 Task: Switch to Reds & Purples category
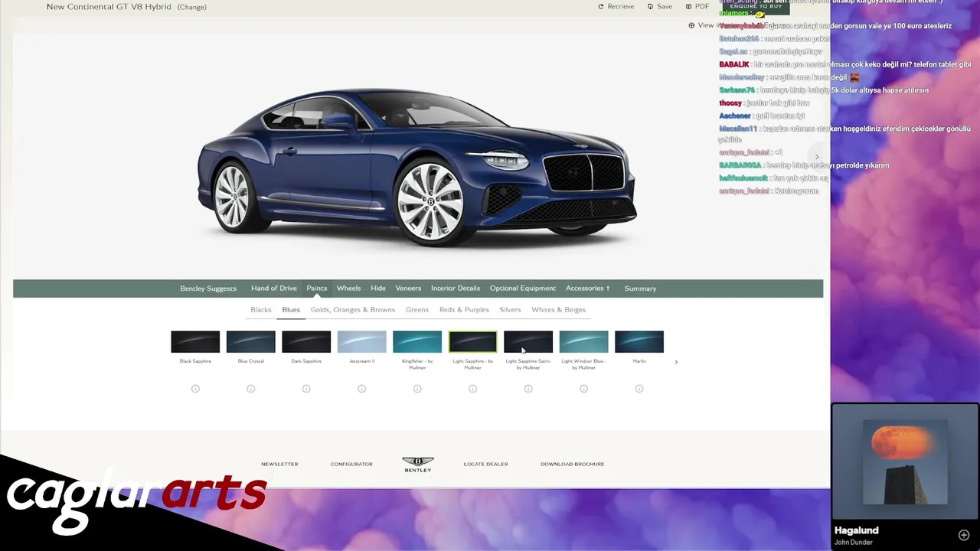464,310
